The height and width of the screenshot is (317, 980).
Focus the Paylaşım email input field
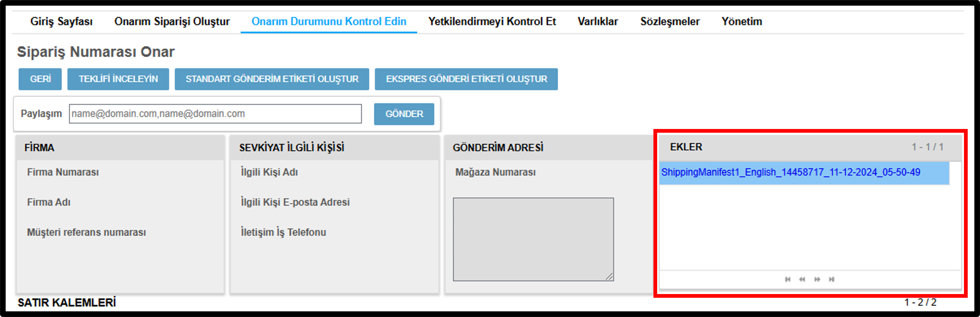(215, 114)
